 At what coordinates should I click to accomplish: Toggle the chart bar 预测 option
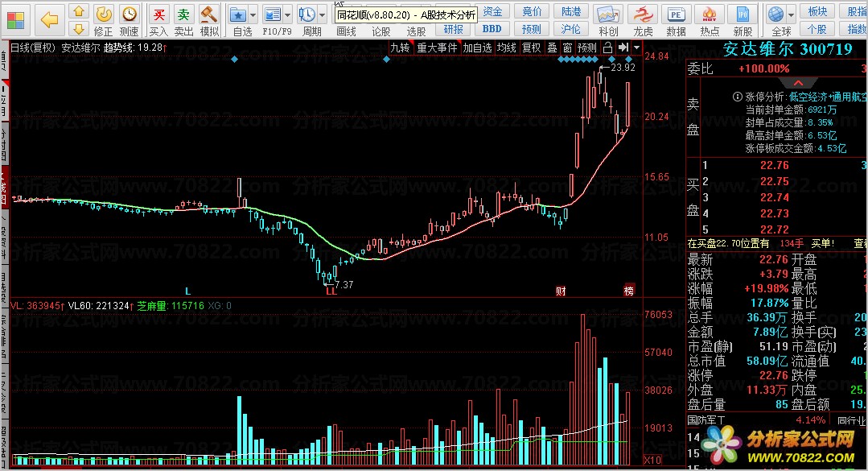586,48
